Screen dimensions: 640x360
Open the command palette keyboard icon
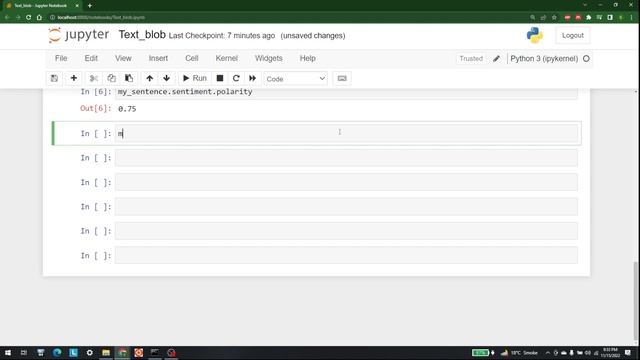click(x=342, y=78)
